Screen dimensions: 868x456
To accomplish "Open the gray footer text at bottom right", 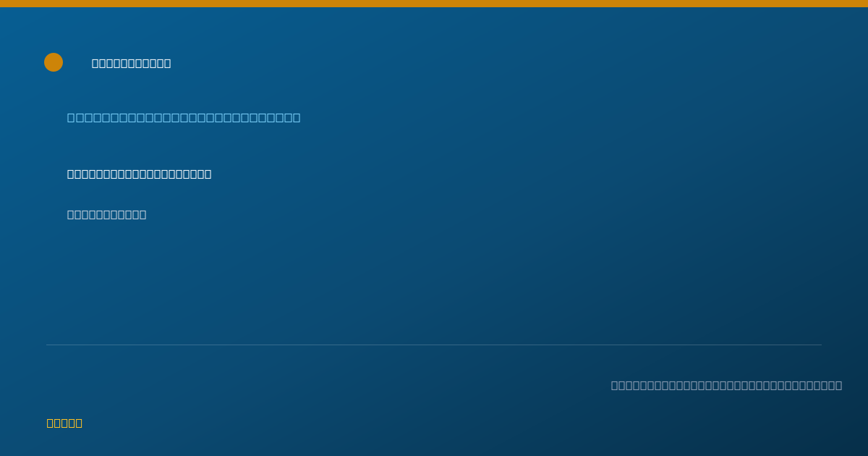I will 726,385.
